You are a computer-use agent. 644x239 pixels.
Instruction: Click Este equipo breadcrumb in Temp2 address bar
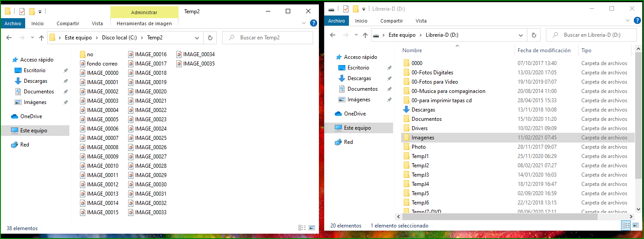pyautogui.click(x=79, y=38)
